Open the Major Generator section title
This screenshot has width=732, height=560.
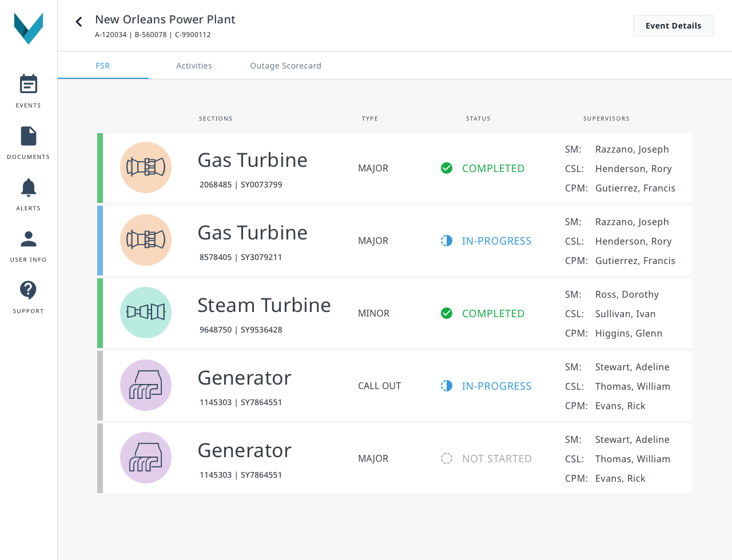(x=244, y=450)
